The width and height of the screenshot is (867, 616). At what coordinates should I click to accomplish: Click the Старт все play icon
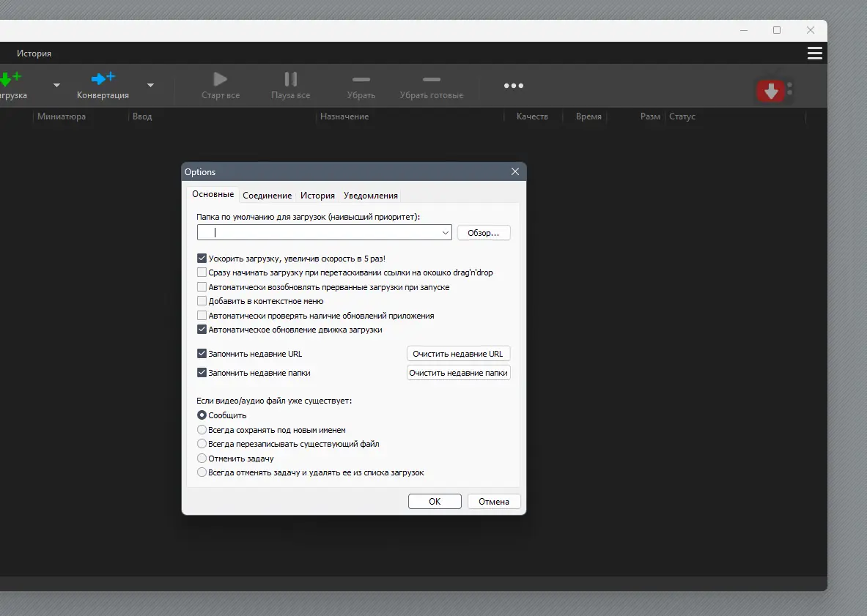point(220,78)
